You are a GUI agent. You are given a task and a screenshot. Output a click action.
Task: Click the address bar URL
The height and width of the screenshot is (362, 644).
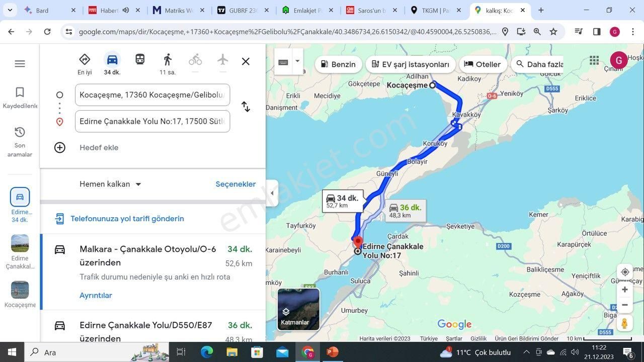287,32
